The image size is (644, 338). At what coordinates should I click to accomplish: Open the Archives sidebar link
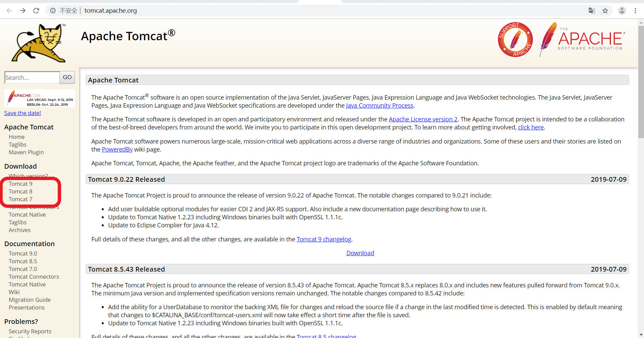pyautogui.click(x=19, y=230)
